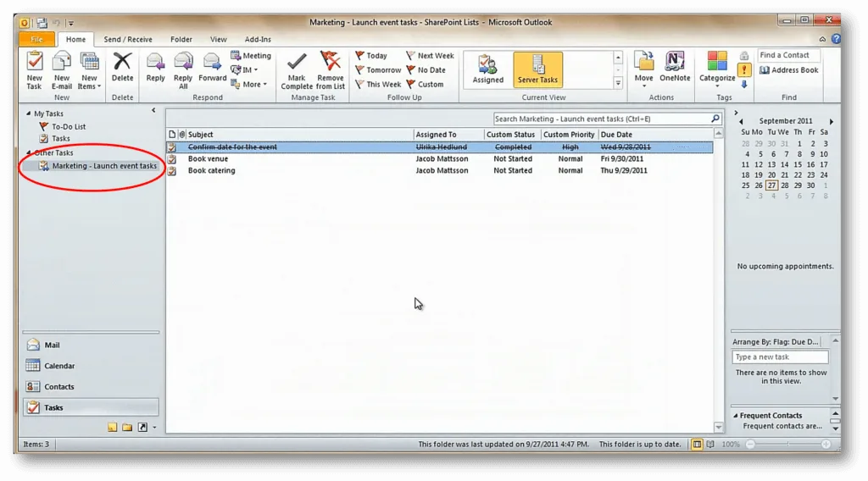Click the Type a new task field
The width and height of the screenshot is (868, 481).
pos(780,357)
